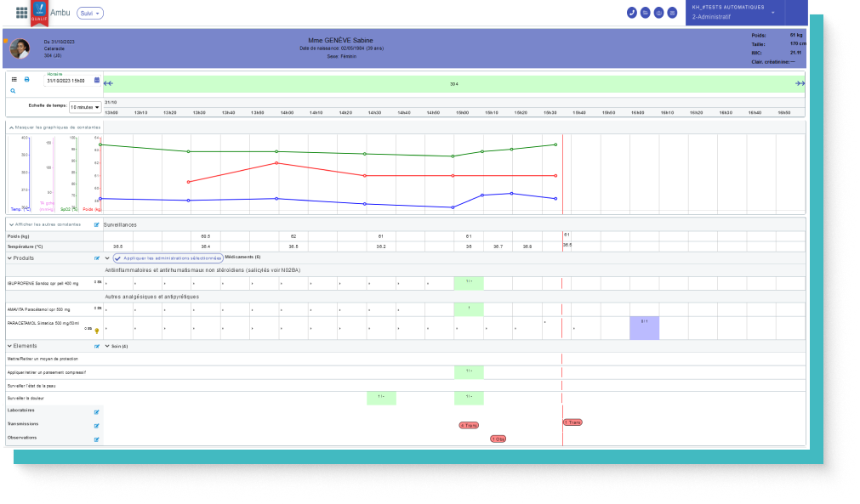Click the Horaire date input field
This screenshot has height=504, width=860.
tap(68, 80)
